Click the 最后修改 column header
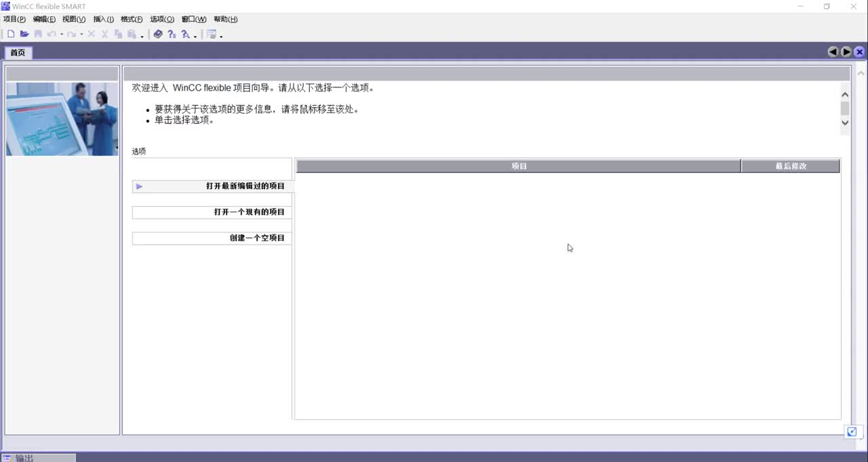Viewport: 868px width, 462px height. [791, 166]
